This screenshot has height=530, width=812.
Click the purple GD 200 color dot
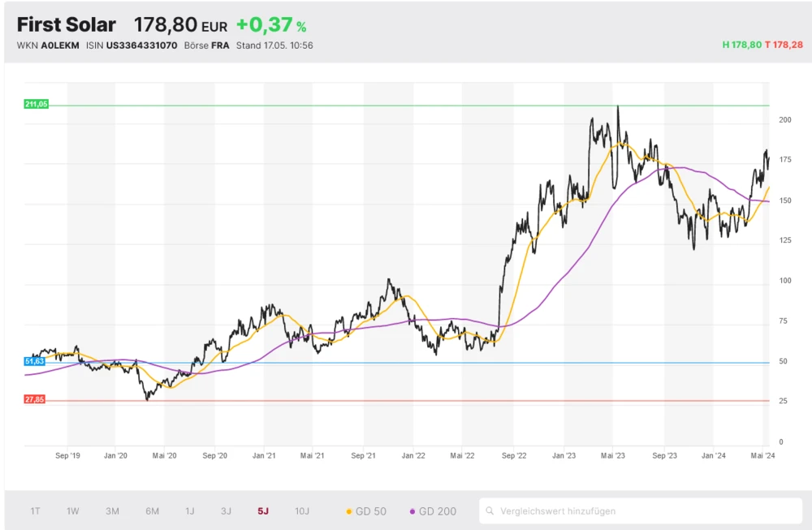coord(412,511)
